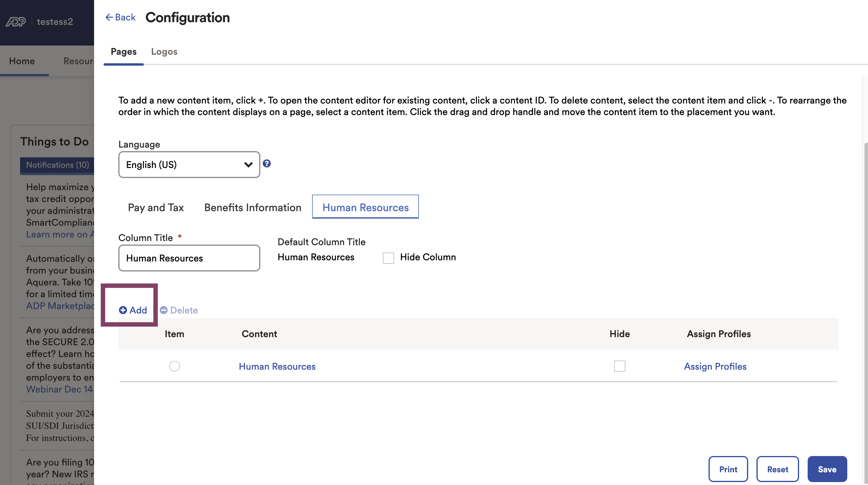Image resolution: width=868 pixels, height=485 pixels.
Task: Click the ADP logo in header
Action: point(16,22)
